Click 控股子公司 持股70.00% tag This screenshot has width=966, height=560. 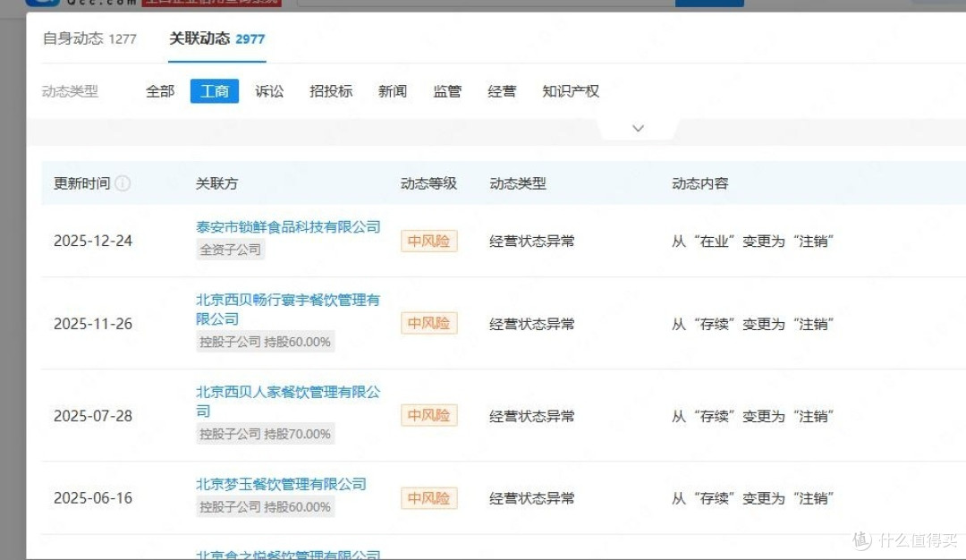coord(266,434)
